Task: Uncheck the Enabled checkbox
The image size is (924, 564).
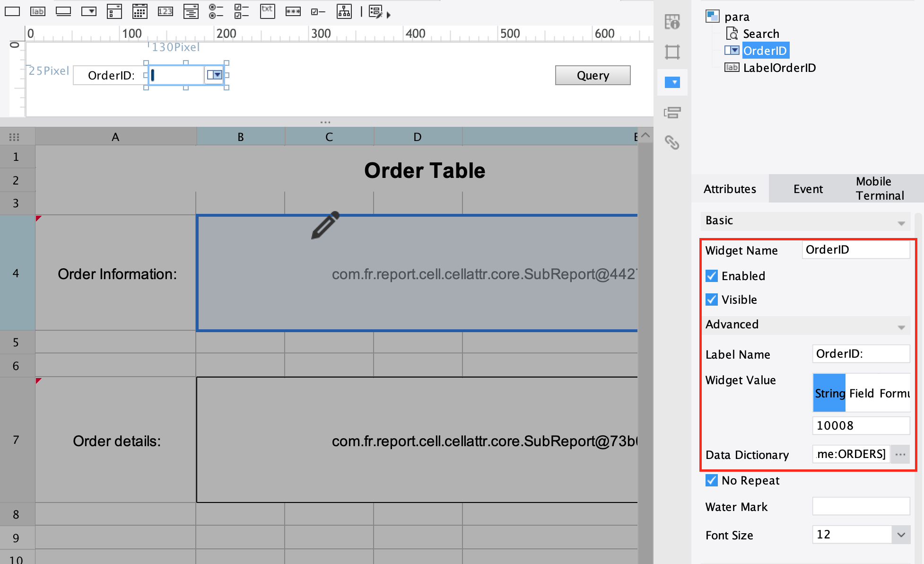Action: click(711, 276)
